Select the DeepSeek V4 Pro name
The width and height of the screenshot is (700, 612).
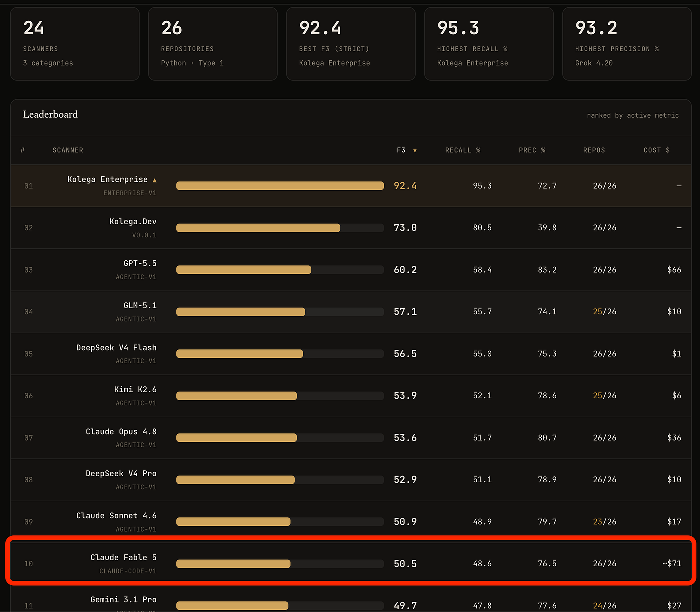(121, 473)
